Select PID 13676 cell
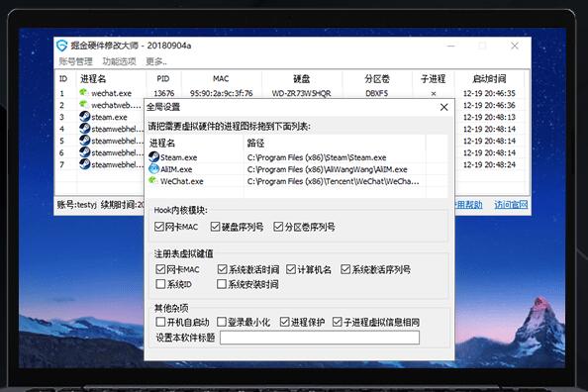 click(x=164, y=93)
